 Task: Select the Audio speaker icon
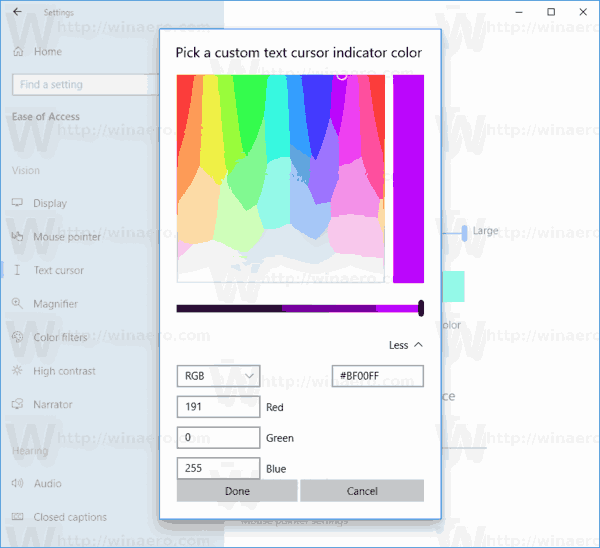(x=17, y=483)
